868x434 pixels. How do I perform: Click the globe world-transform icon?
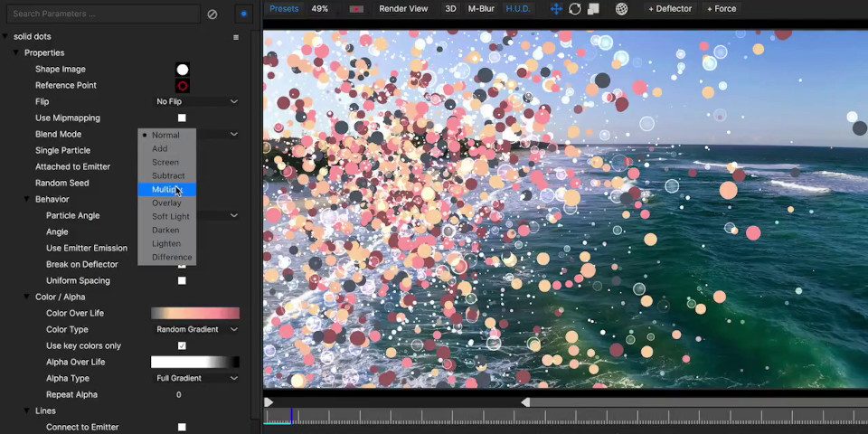coord(622,9)
